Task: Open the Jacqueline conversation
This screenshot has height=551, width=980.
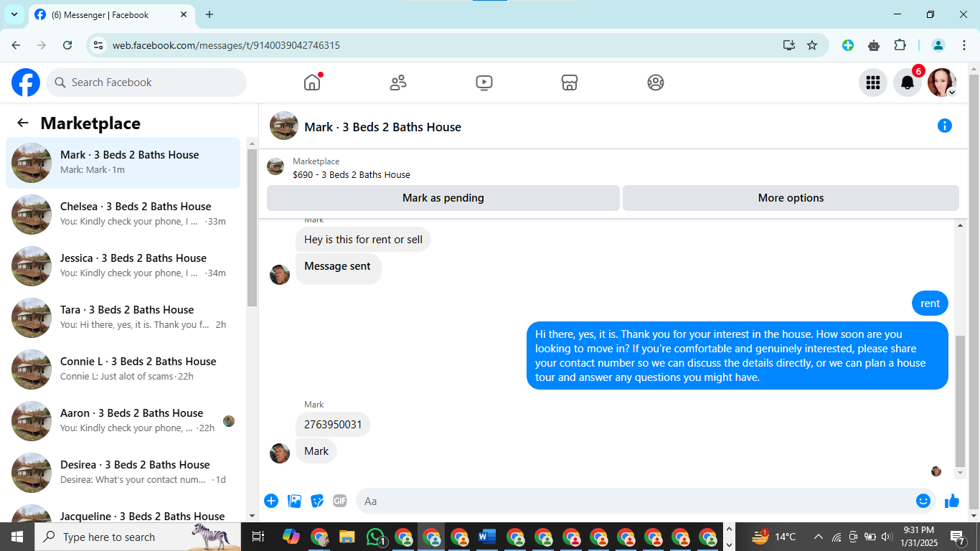Action: point(123,512)
